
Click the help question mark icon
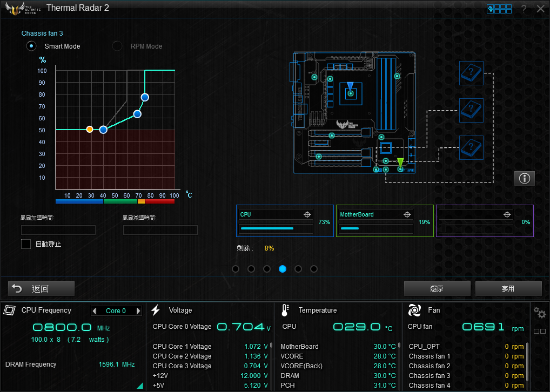pos(524,9)
